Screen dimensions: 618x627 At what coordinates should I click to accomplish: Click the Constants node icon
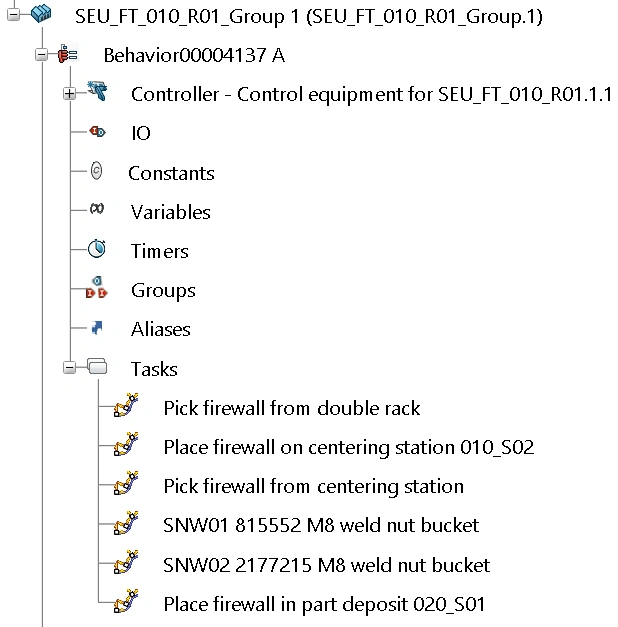97,171
